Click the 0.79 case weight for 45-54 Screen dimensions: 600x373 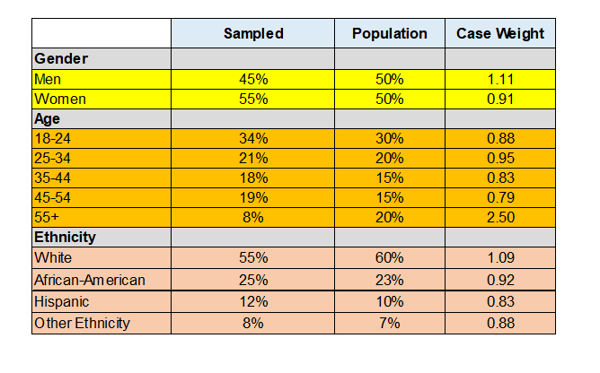pos(500,198)
